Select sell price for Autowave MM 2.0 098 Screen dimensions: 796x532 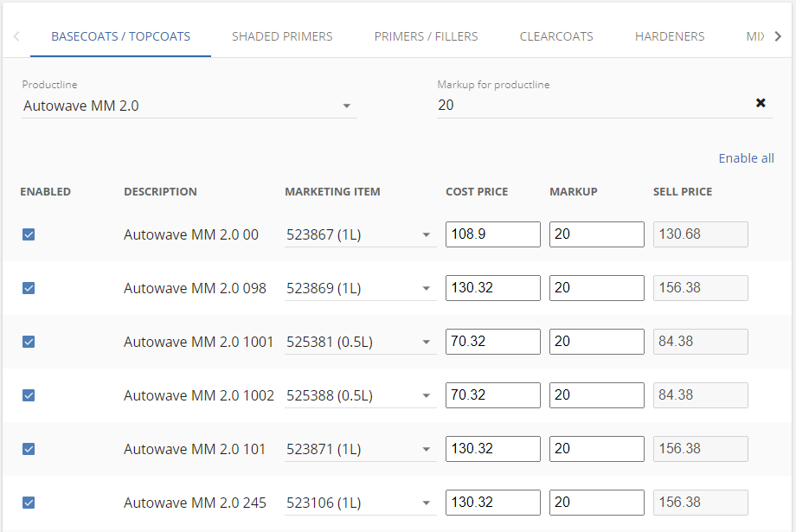click(x=701, y=288)
